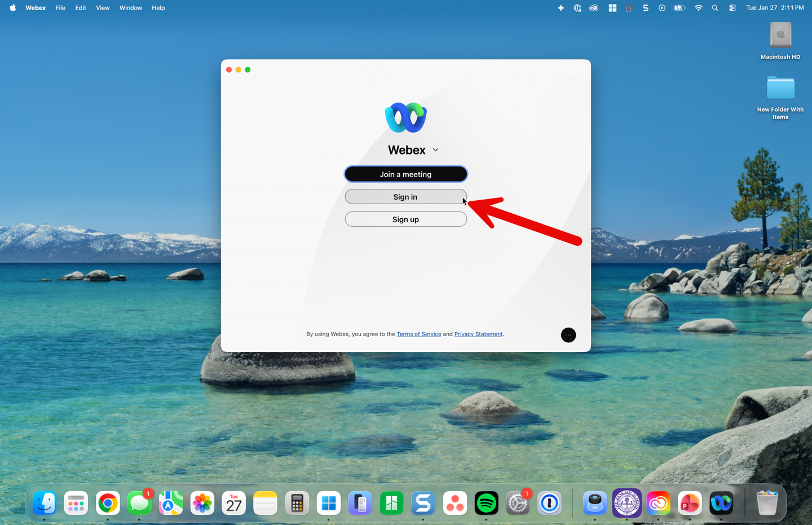Open Calculator from the dock
The image size is (812, 525).
point(297,503)
